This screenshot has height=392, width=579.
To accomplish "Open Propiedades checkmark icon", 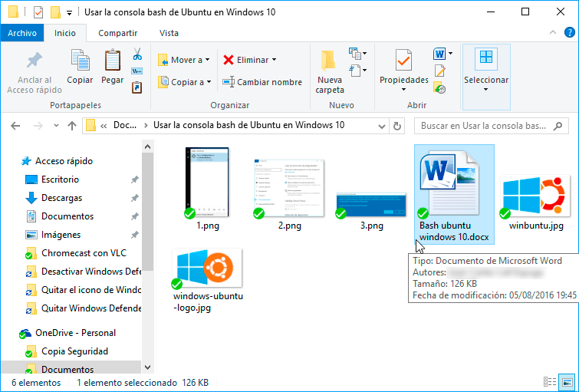I will [403, 60].
